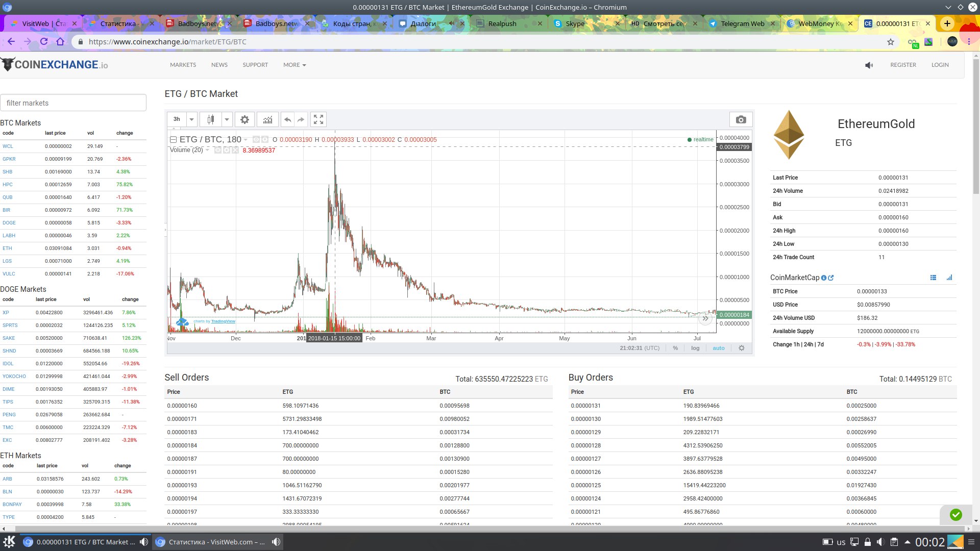Bookmark this page with the star icon

(x=891, y=42)
